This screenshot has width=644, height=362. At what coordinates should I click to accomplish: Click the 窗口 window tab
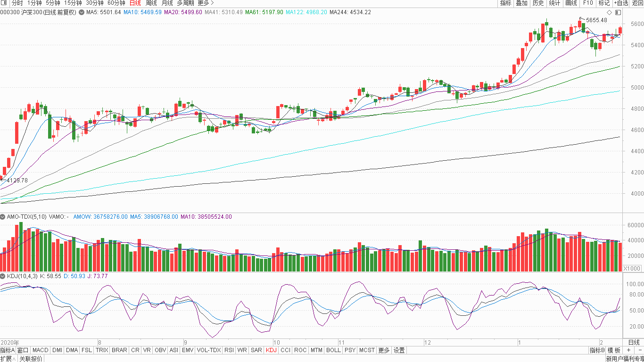tap(23, 350)
